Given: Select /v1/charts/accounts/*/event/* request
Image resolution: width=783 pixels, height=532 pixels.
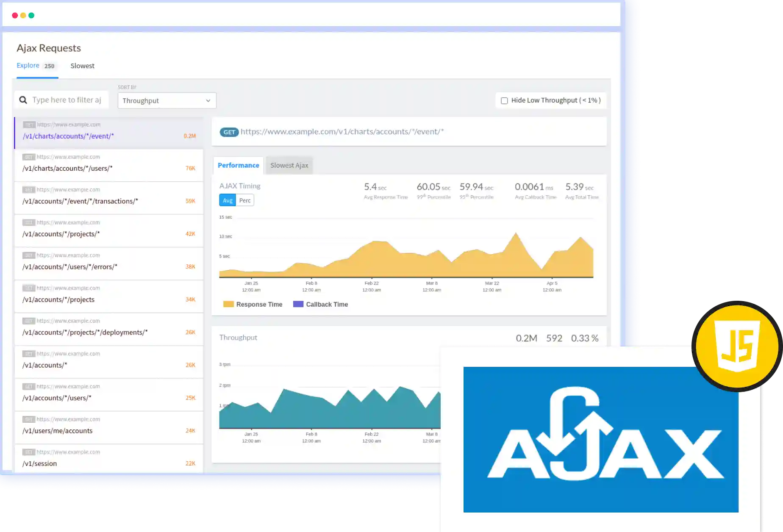Looking at the screenshot, I should [109, 133].
